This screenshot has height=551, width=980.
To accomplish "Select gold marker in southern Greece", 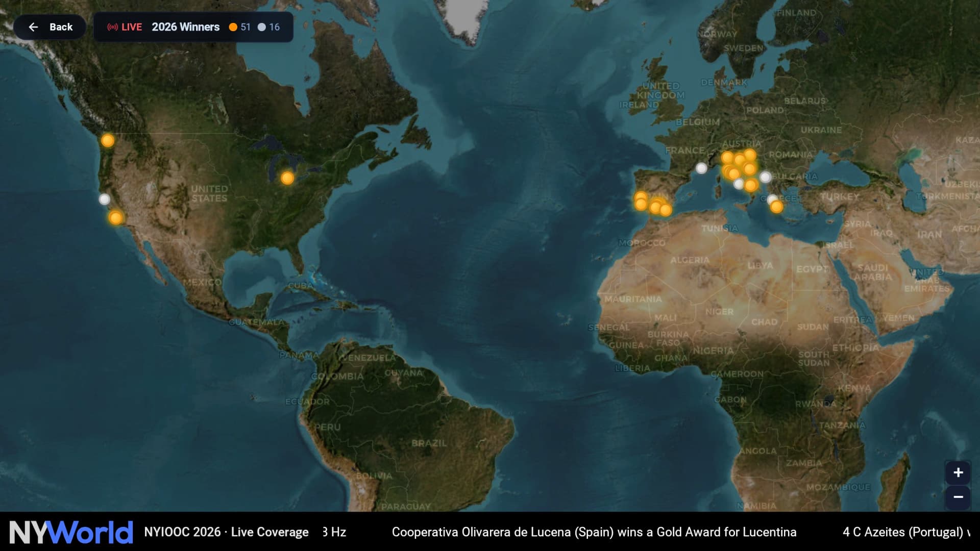I will pos(776,207).
